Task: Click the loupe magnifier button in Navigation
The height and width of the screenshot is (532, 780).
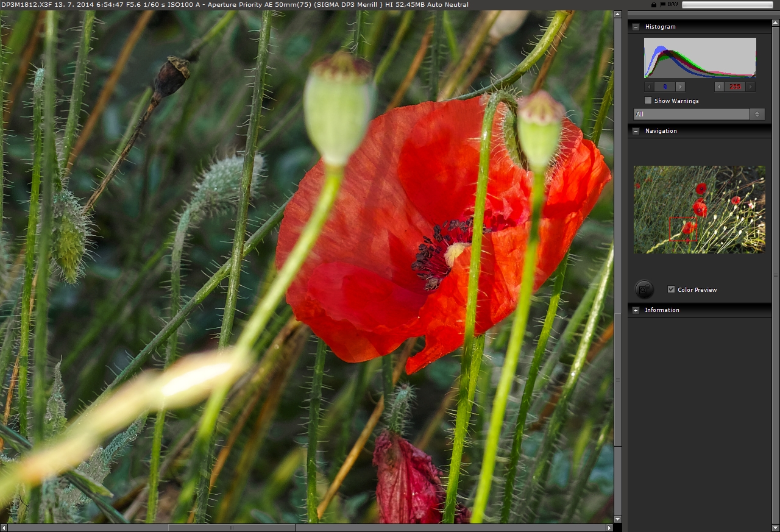Action: [644, 289]
